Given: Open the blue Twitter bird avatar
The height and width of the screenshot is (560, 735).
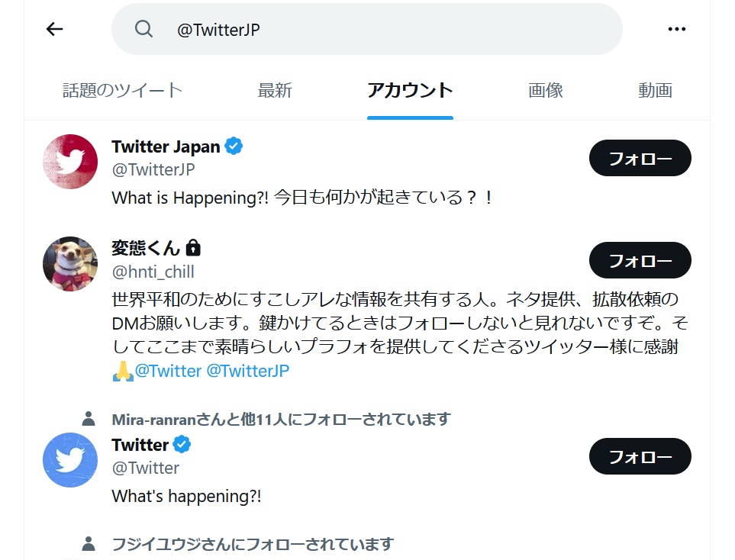Looking at the screenshot, I should click(70, 460).
